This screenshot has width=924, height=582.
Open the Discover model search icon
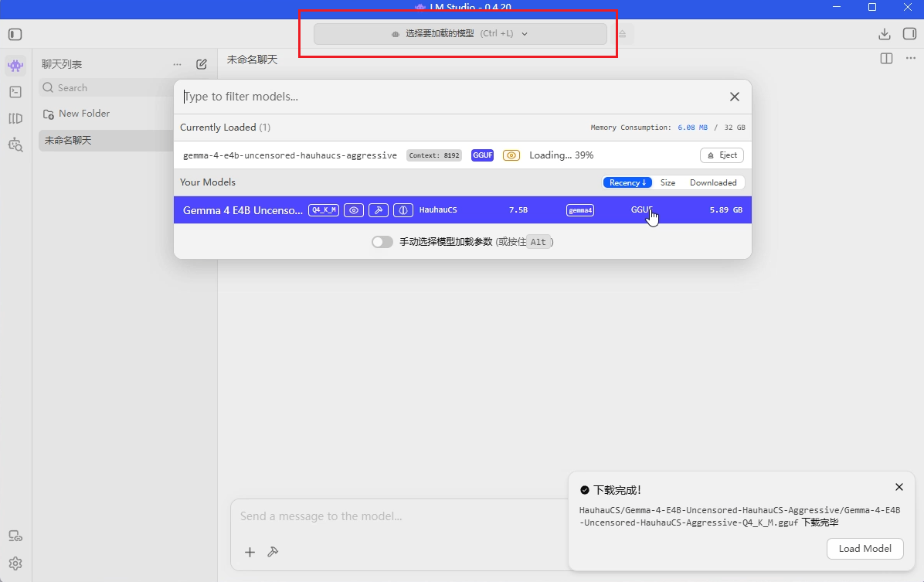pyautogui.click(x=15, y=145)
